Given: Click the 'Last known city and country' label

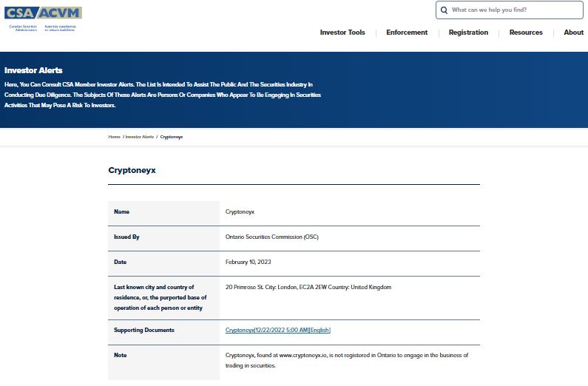Looking at the screenshot, I should 160,297.
